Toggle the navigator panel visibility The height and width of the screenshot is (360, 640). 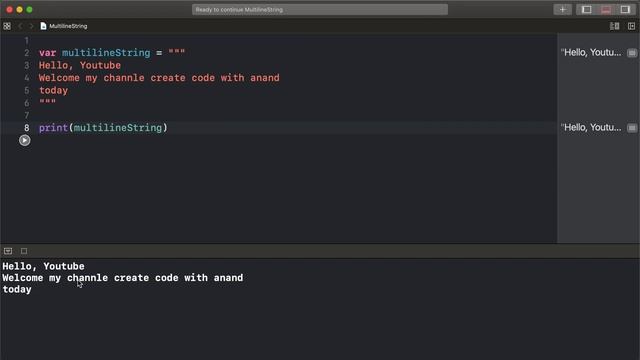(587, 9)
